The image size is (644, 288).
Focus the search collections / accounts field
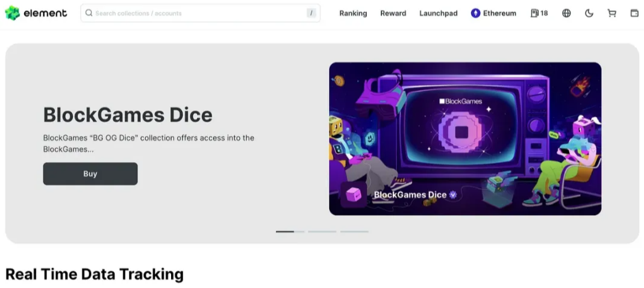point(199,13)
